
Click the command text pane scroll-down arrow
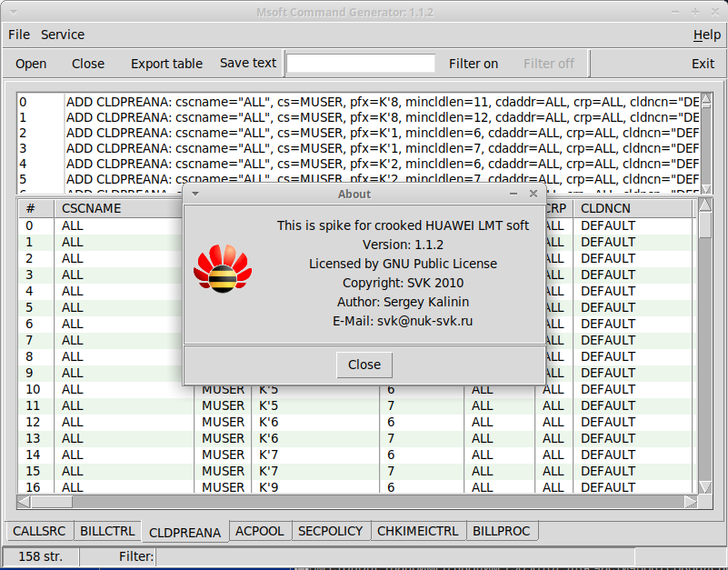tap(705, 188)
